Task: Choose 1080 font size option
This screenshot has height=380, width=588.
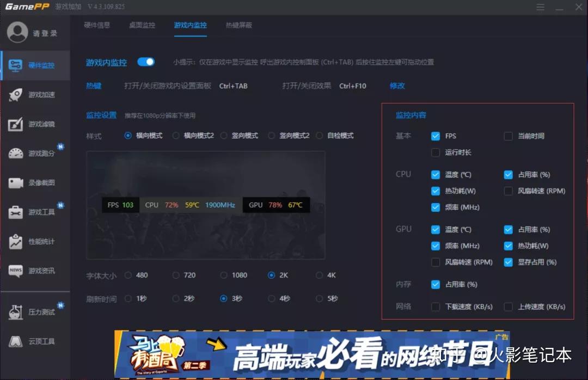Action: coord(224,275)
